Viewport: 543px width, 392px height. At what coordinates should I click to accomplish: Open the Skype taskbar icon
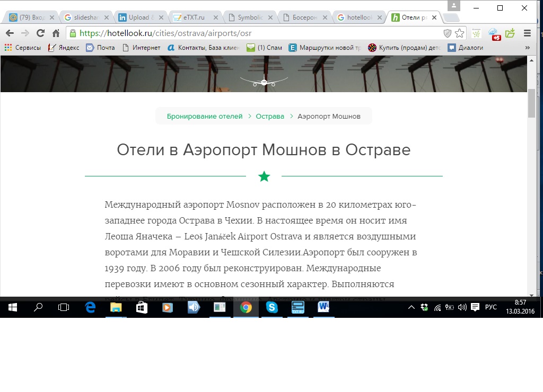(272, 307)
